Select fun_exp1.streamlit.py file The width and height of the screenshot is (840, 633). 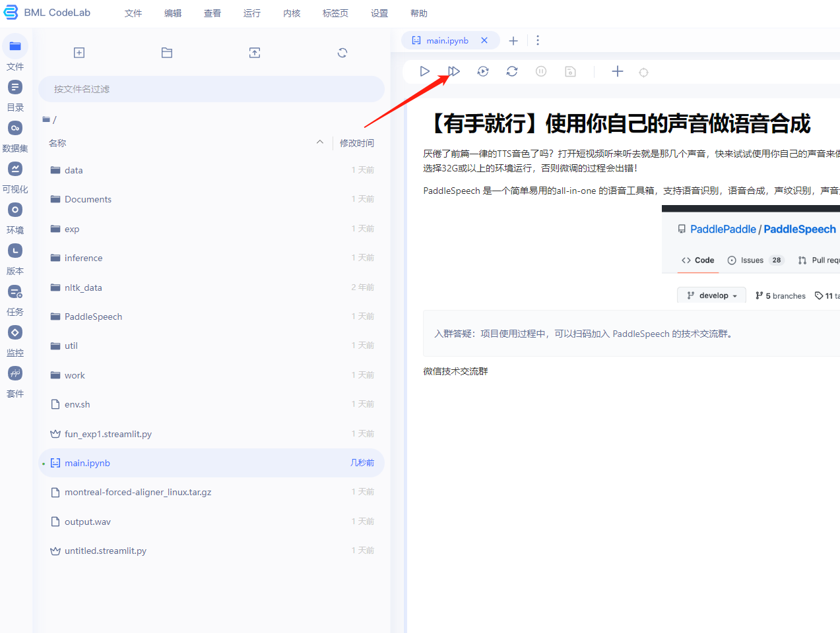(211, 434)
